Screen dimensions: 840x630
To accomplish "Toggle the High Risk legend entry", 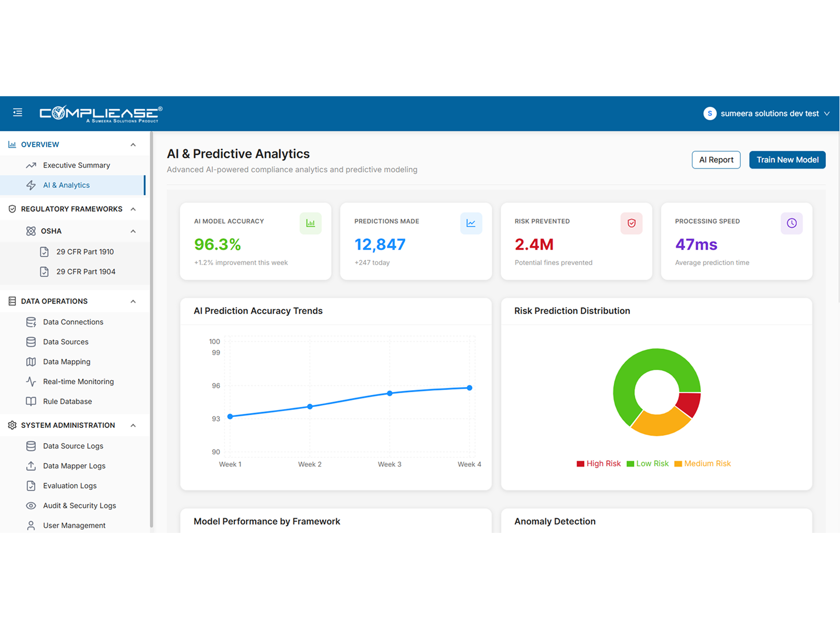I will (598, 464).
